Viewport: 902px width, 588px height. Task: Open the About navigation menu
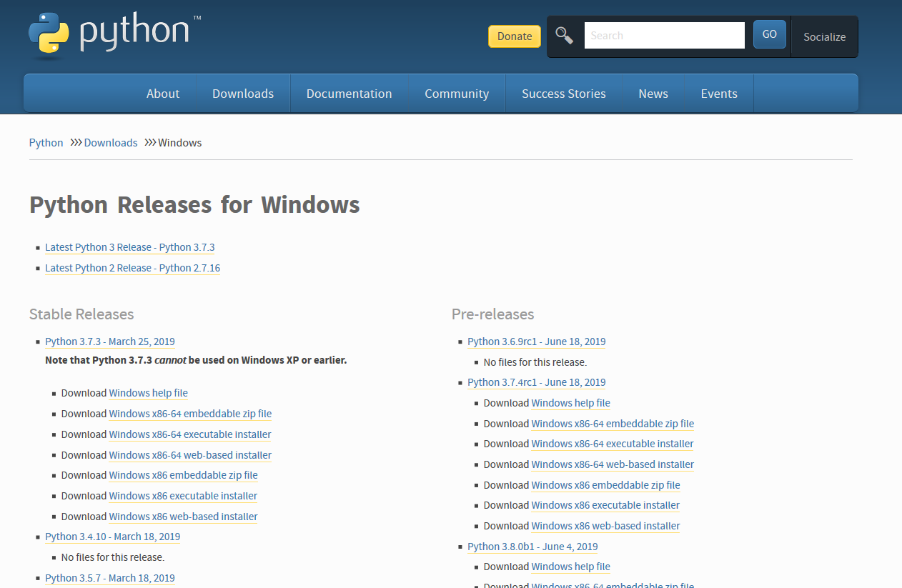click(163, 94)
